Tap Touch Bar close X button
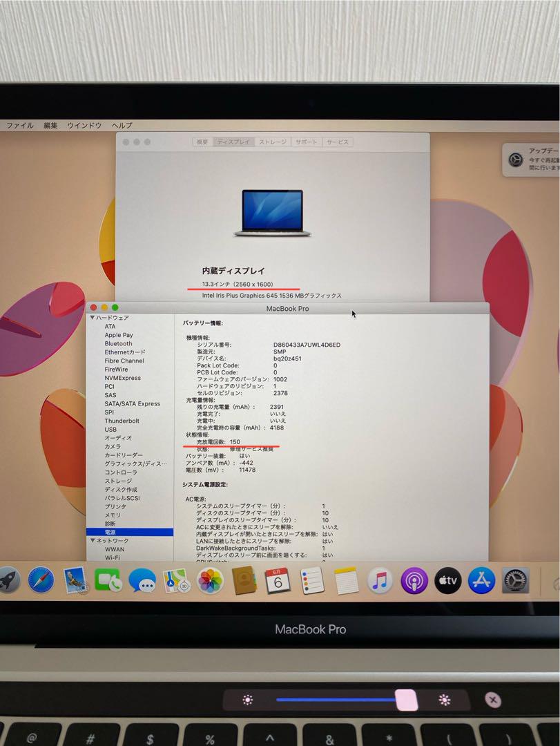This screenshot has height=746, width=560. [493, 700]
